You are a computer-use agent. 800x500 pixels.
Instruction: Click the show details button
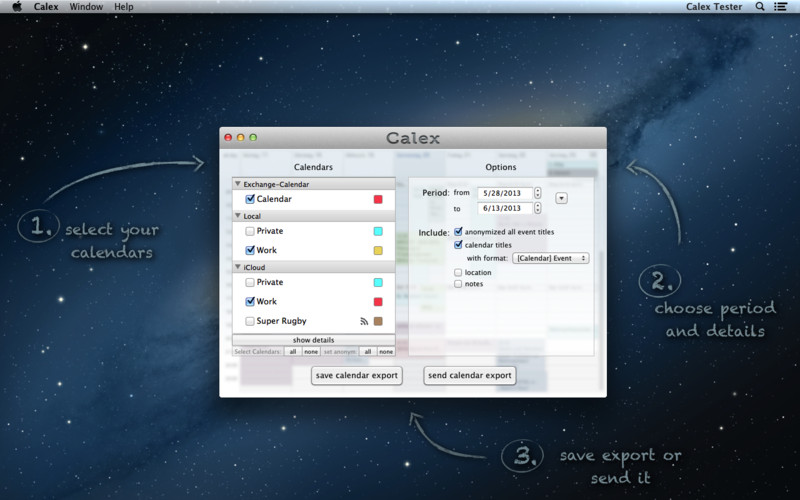(314, 340)
